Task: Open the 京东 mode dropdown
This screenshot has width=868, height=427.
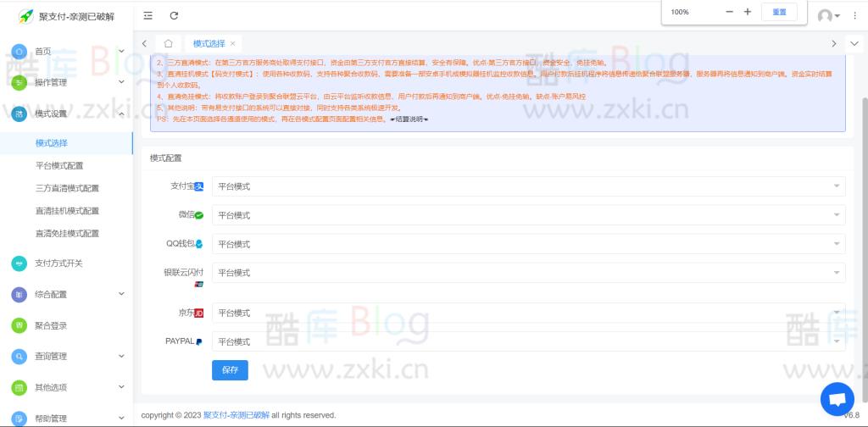Action: 529,313
